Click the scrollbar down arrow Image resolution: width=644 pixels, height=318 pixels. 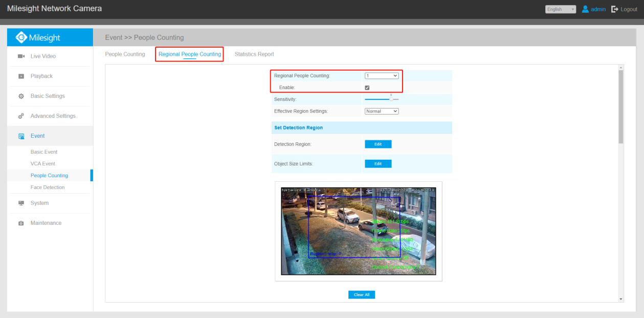click(621, 299)
